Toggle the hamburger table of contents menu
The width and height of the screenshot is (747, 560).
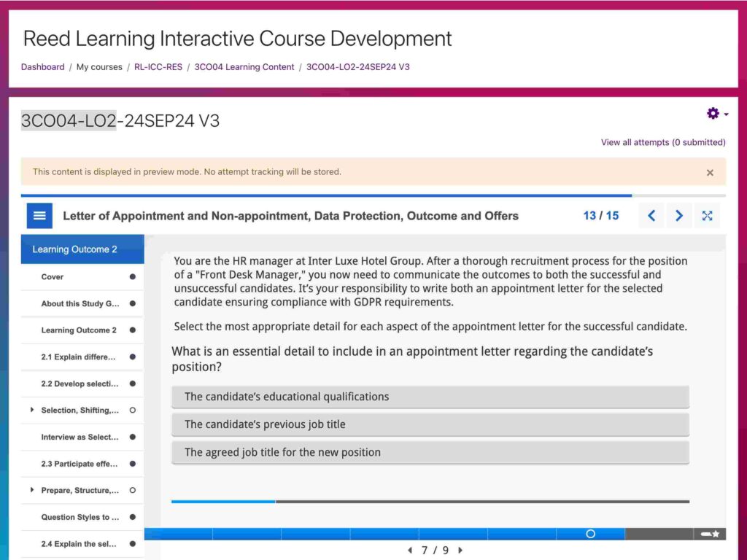tap(39, 216)
